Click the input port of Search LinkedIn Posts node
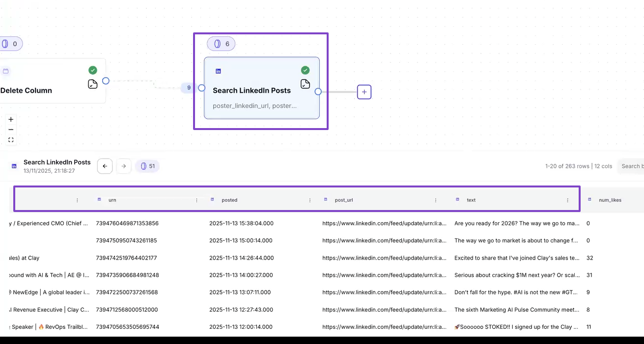Screen dimensions: 644x344 [201, 88]
